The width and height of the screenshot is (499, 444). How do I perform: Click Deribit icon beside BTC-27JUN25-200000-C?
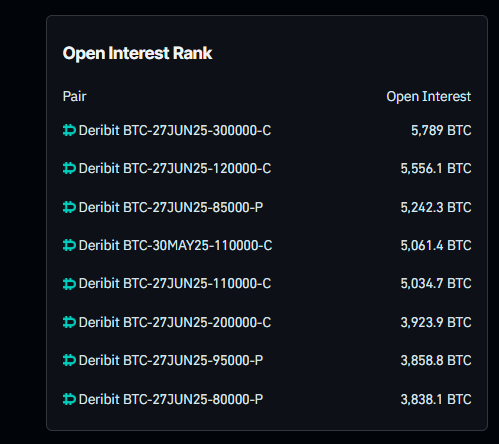69,322
